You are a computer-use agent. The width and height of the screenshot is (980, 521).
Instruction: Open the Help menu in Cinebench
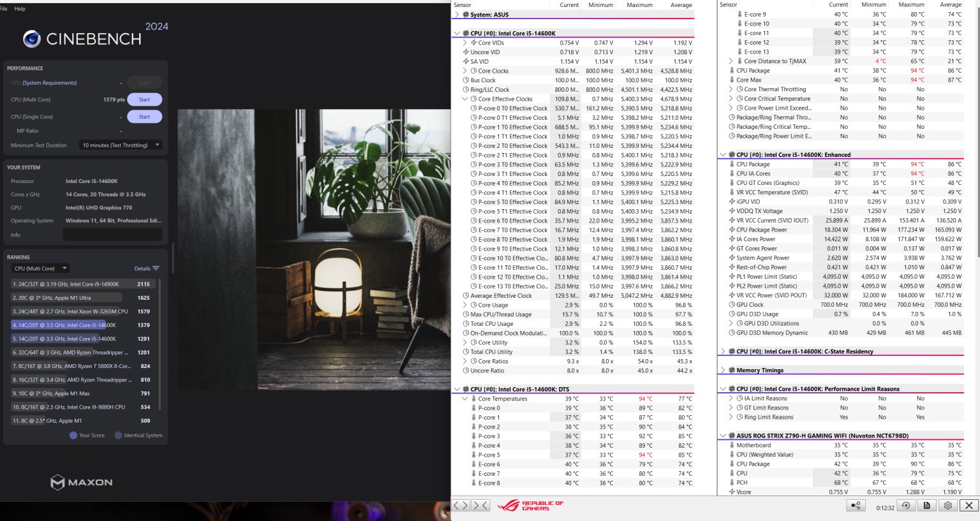point(20,9)
